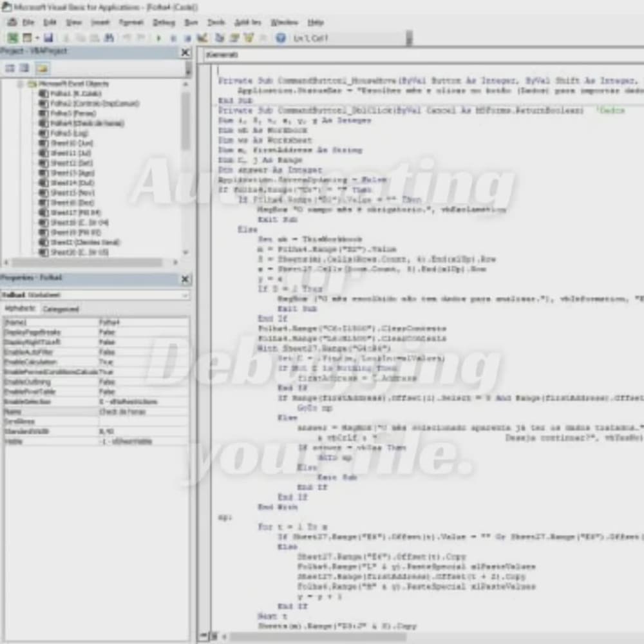Click View Code icon in Project panel
This screenshot has width=644, height=644.
click(x=10, y=68)
